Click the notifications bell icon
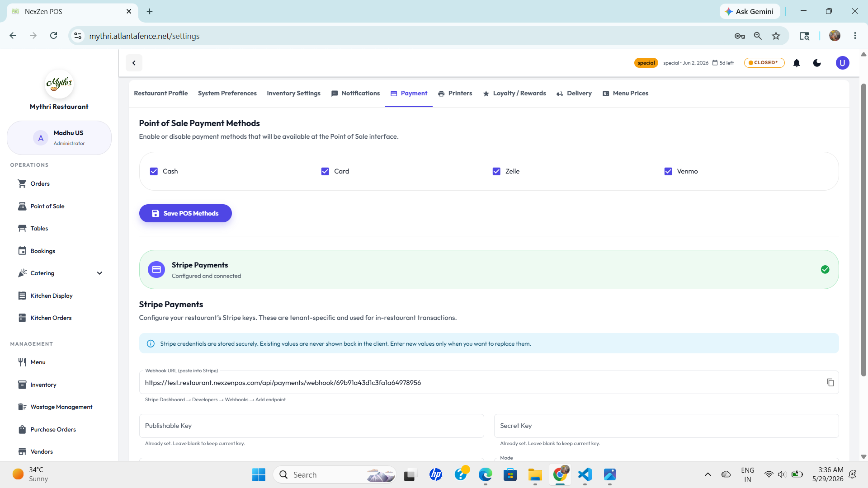Screen dimensions: 868x488 click(797, 63)
